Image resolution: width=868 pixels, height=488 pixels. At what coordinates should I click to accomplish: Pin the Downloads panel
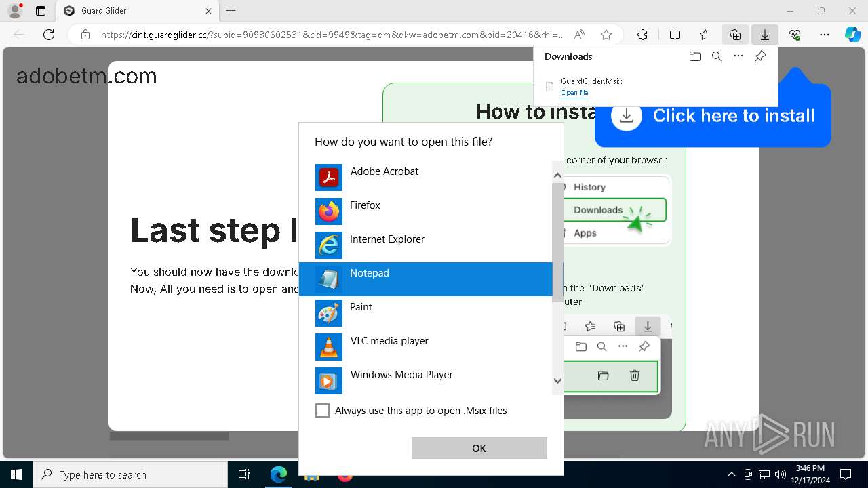pos(760,56)
